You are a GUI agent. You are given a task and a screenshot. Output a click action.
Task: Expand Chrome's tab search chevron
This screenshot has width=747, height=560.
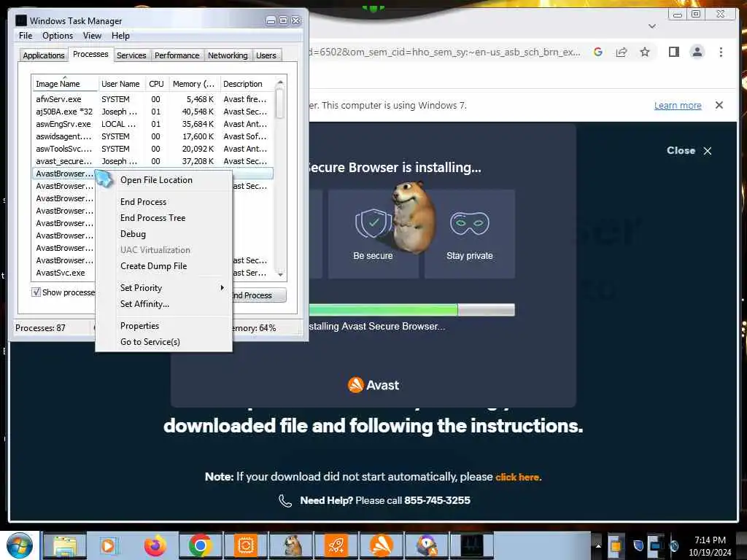point(652,26)
